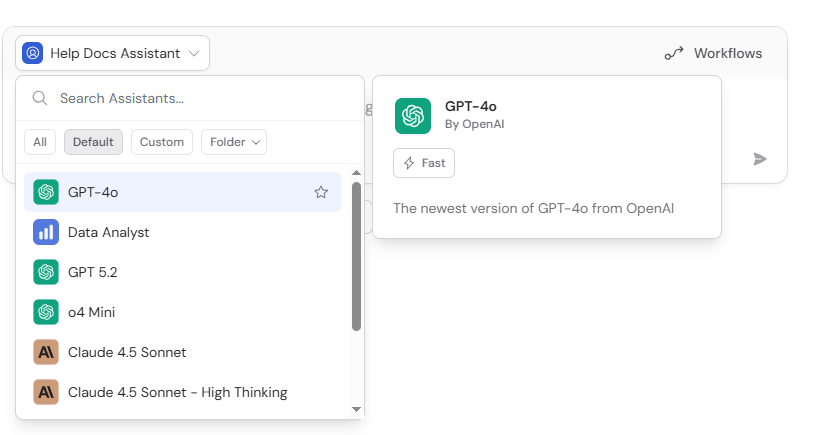Focus the Search Assistants input field
This screenshot has width=813, height=435.
[190, 99]
